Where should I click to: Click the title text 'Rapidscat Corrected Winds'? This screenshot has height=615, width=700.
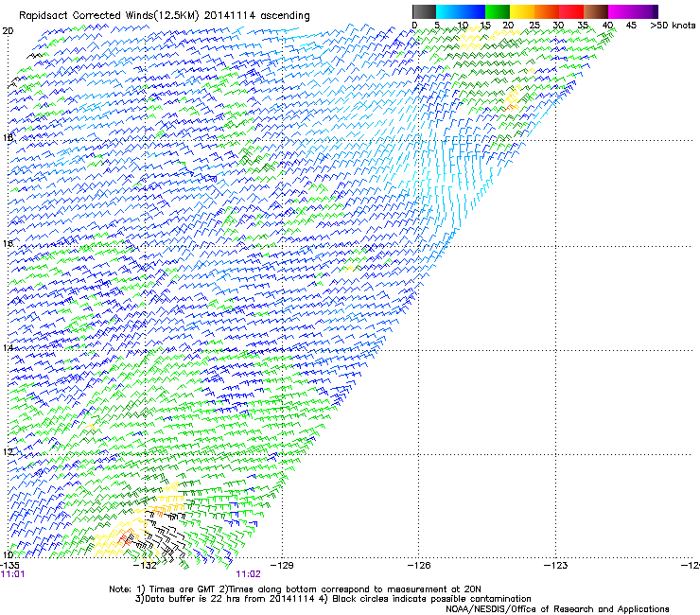tap(86, 15)
